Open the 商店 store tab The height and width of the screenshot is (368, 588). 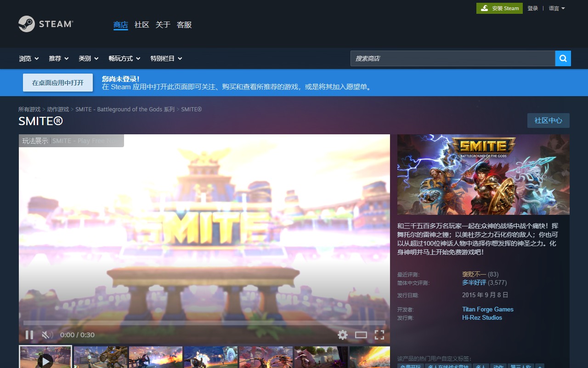click(x=121, y=25)
